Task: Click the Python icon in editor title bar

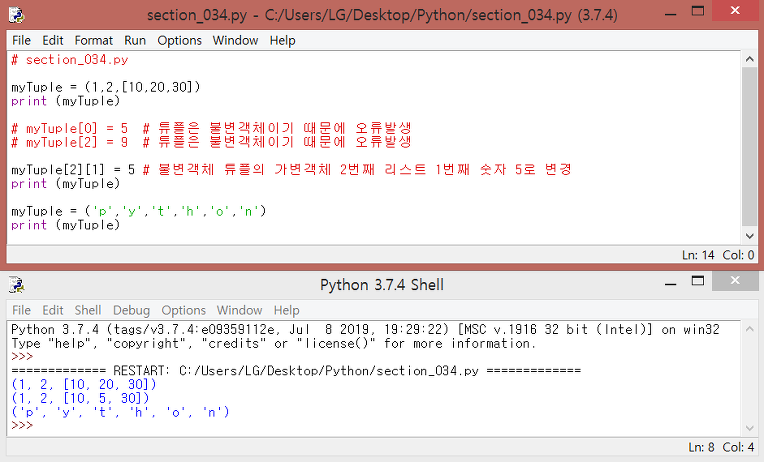Action: [x=17, y=15]
